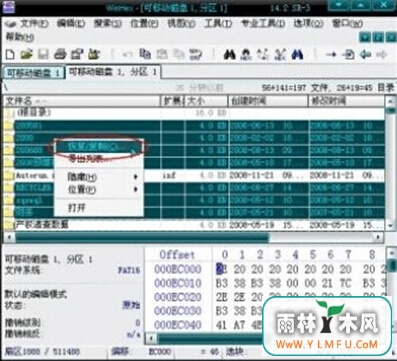Open the 窗口(W) menu
The width and height of the screenshot is (397, 361).
pos(347,24)
